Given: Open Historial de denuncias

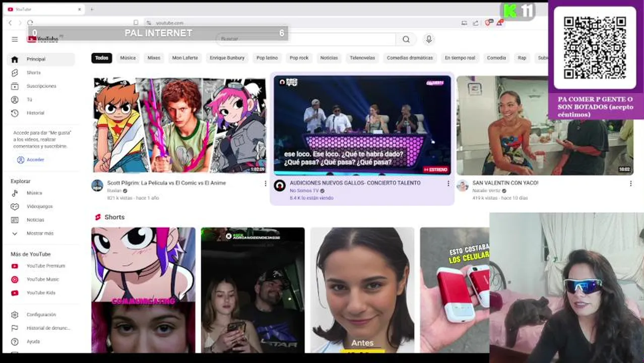Looking at the screenshot, I should tap(41, 328).
